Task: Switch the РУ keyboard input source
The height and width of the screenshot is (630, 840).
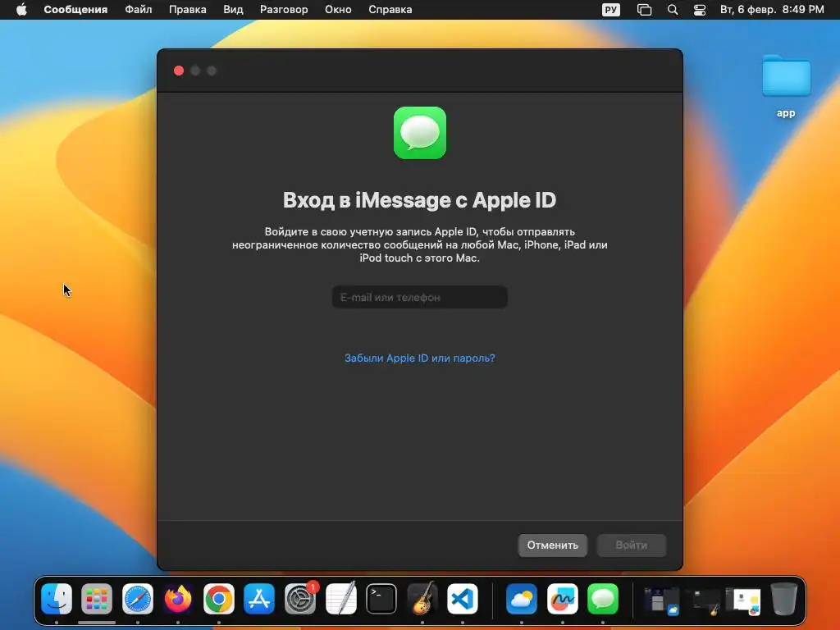Action: [x=610, y=10]
